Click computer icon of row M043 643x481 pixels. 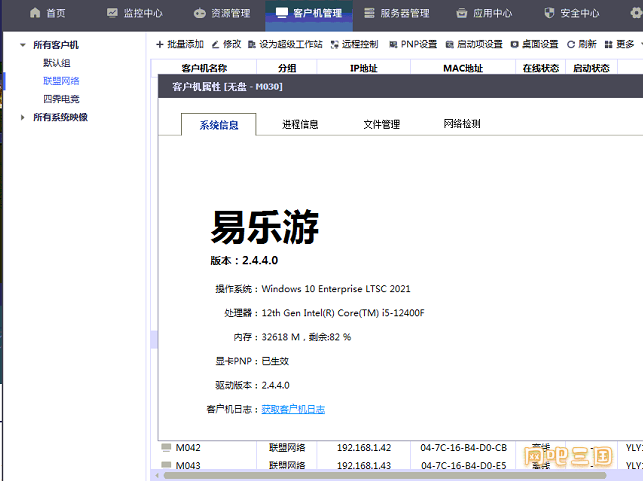(x=166, y=465)
